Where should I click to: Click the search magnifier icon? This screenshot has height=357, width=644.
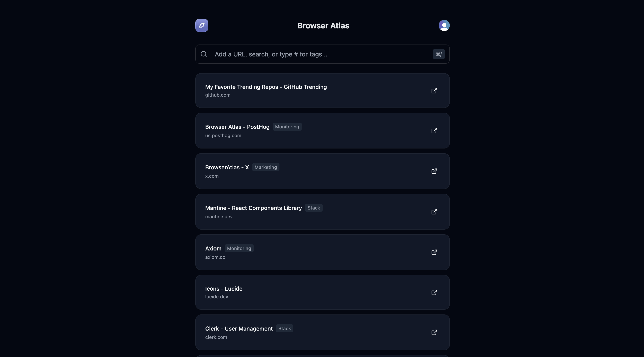coord(204,54)
